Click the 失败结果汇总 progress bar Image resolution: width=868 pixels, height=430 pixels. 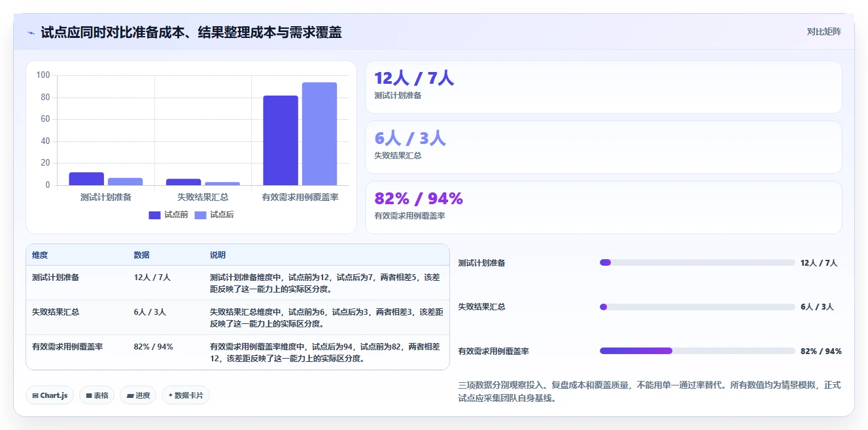point(697,306)
